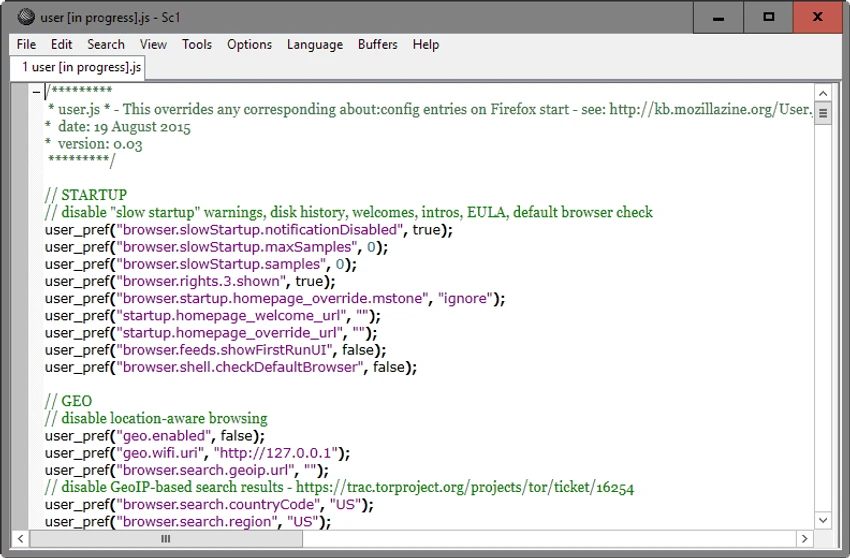Maximize the Sc1 window

(x=768, y=17)
